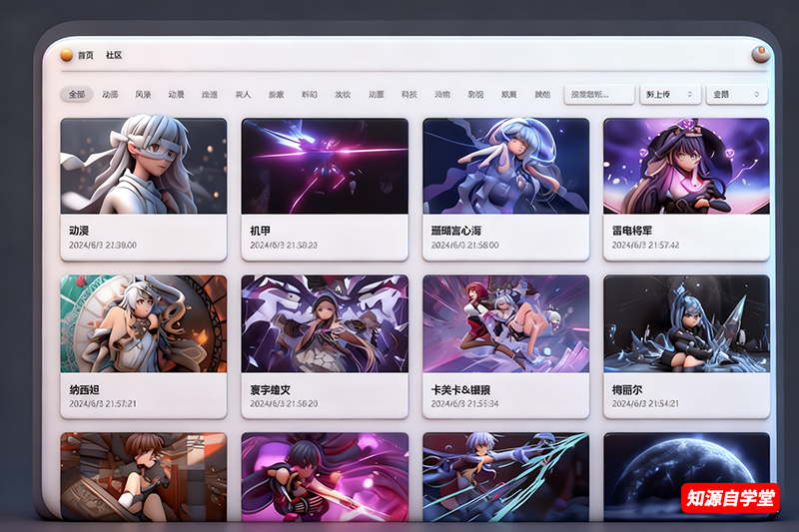
Task: Open the 梅丽尔 artwork thumbnail
Action: [686, 323]
